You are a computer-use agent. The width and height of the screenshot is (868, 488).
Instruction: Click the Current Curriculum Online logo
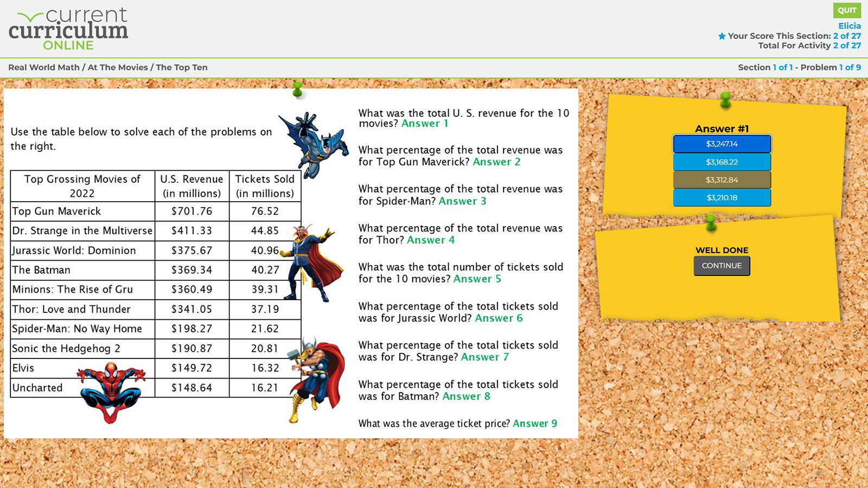click(x=68, y=29)
